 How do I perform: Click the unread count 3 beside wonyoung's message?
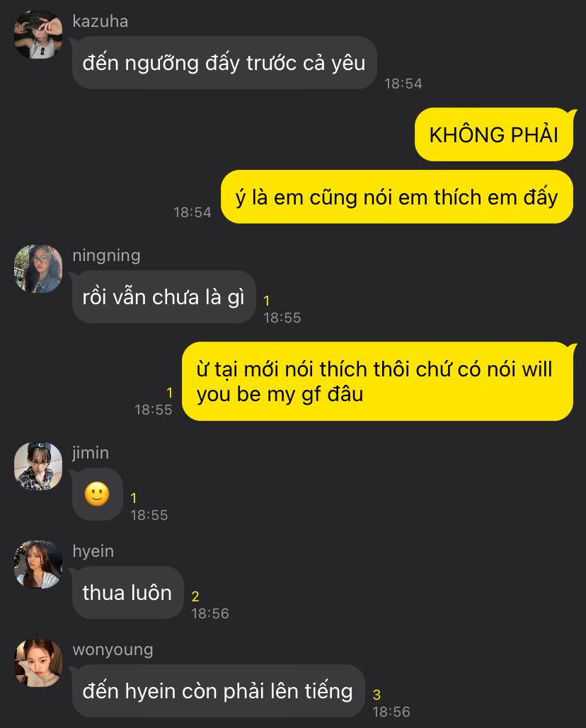(377, 695)
